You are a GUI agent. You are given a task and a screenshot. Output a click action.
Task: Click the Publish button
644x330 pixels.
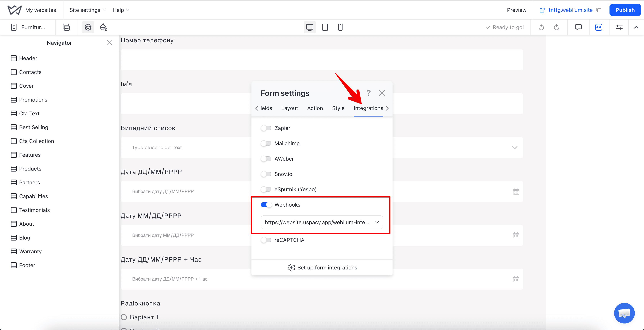(x=625, y=10)
